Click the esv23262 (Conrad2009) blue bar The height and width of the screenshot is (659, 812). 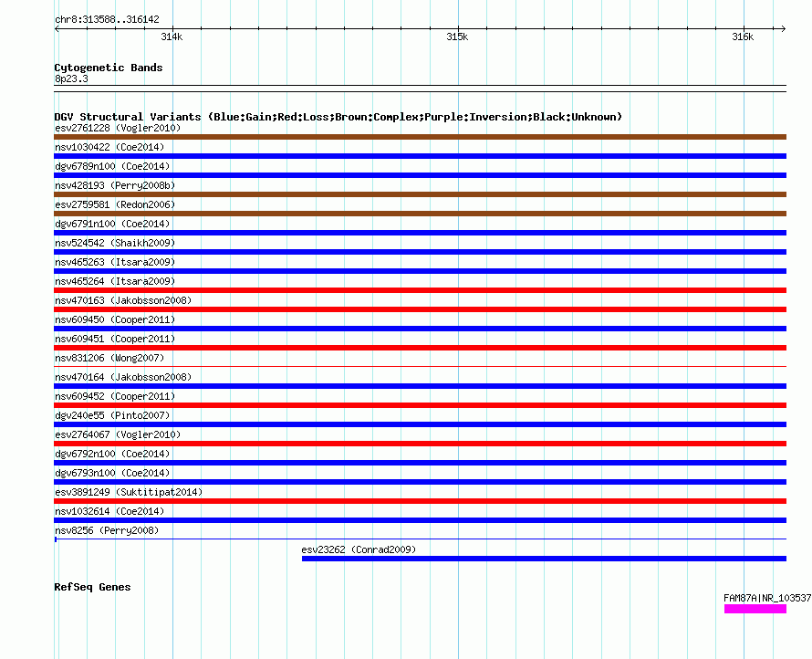pyautogui.click(x=544, y=559)
